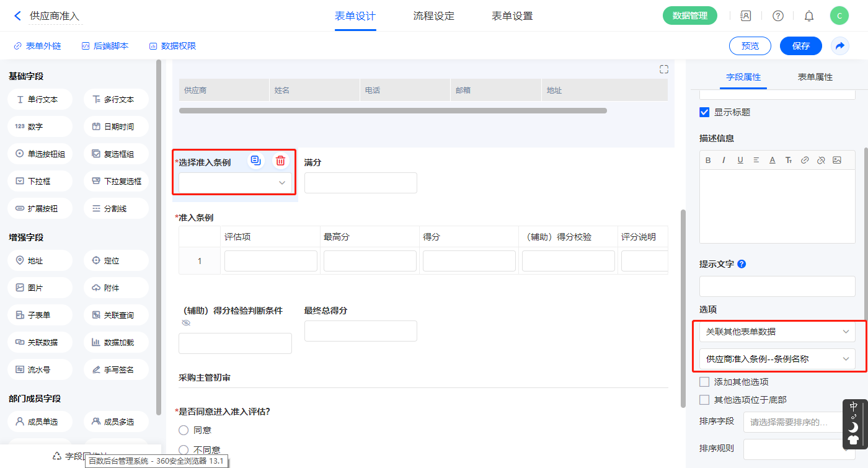The image size is (868, 468).
Task: Enable the 添加其他选项 checkbox
Action: 704,382
